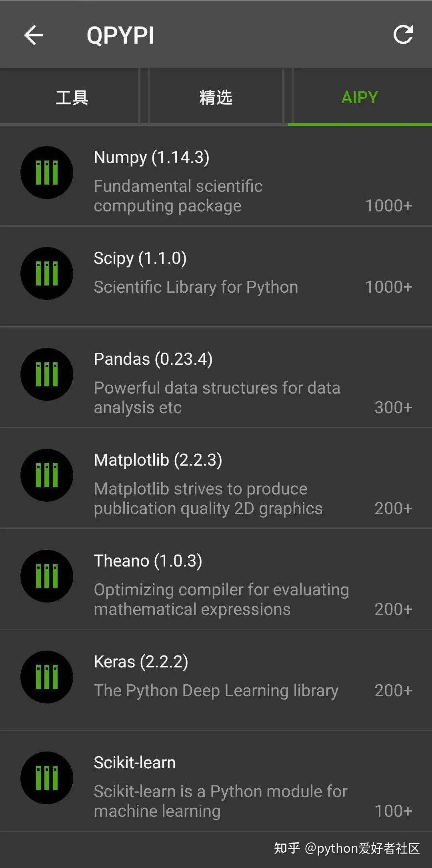Select the Keras (2.2.2) title
The image size is (432, 868).
coord(141,662)
